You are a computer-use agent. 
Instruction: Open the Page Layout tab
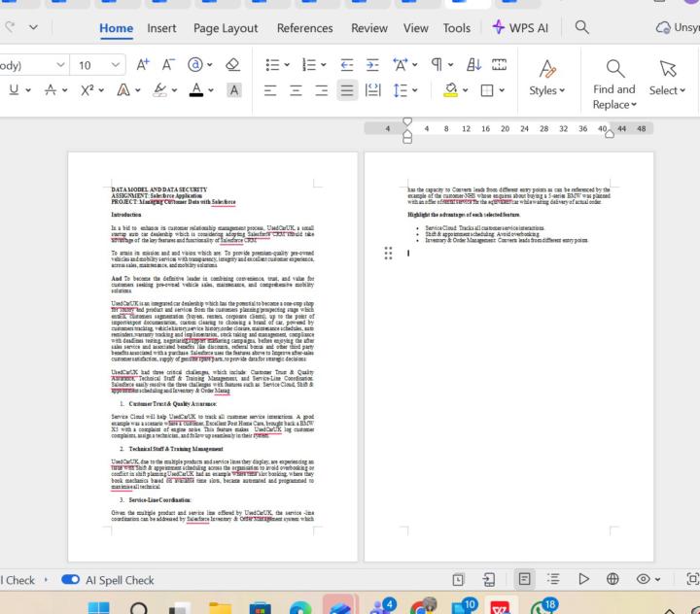(x=226, y=28)
